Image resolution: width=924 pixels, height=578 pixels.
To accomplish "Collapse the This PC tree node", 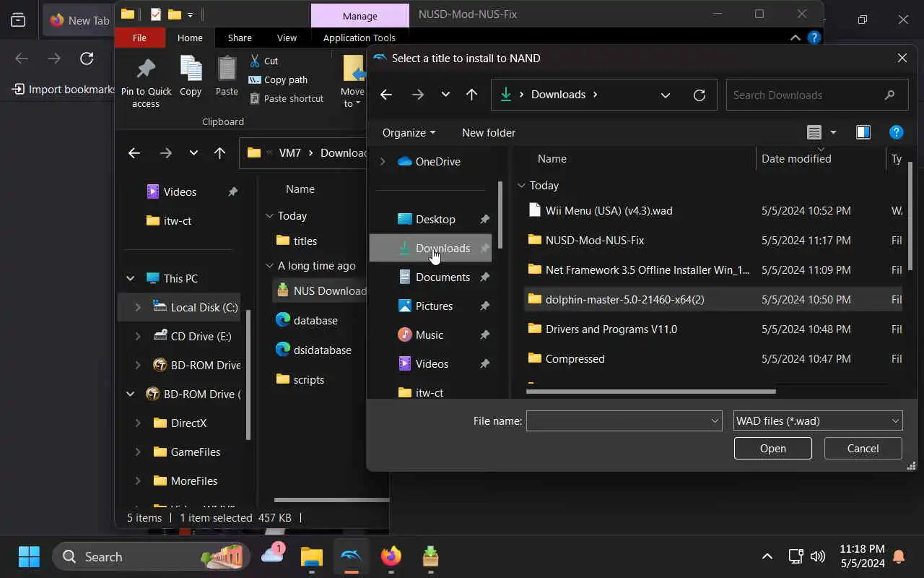I will (x=130, y=278).
